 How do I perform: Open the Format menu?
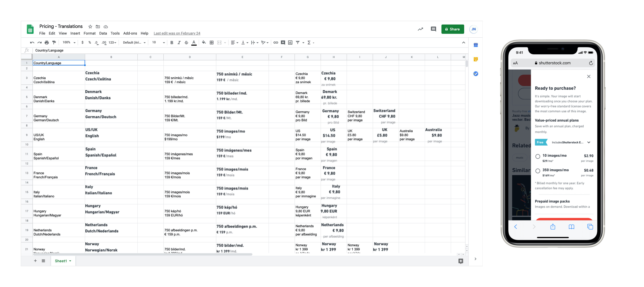(x=90, y=33)
